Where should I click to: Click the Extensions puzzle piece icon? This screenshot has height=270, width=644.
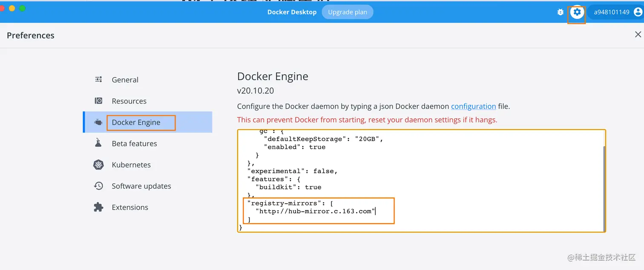coord(98,207)
